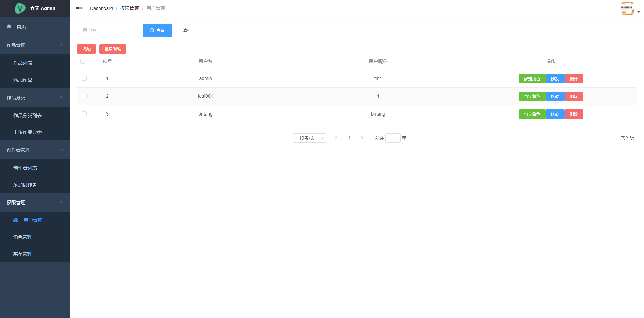
Task: Go to previous page arrow
Action: tap(336, 138)
